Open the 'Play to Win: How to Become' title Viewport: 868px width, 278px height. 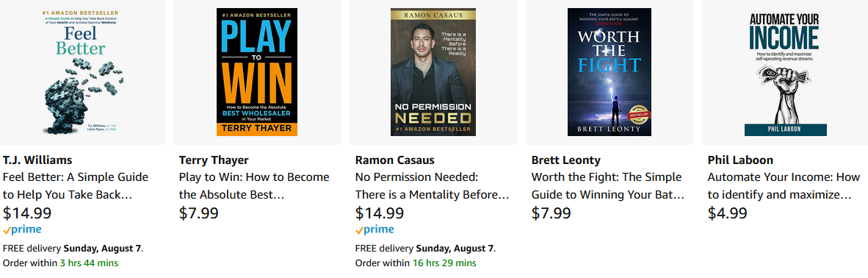coord(254,187)
